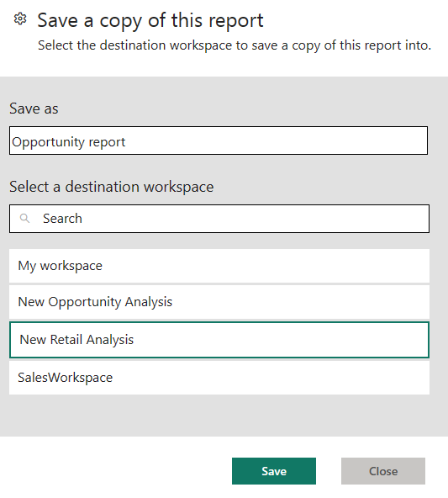Click the destination workspace description text
448x498 pixels.
(x=235, y=45)
